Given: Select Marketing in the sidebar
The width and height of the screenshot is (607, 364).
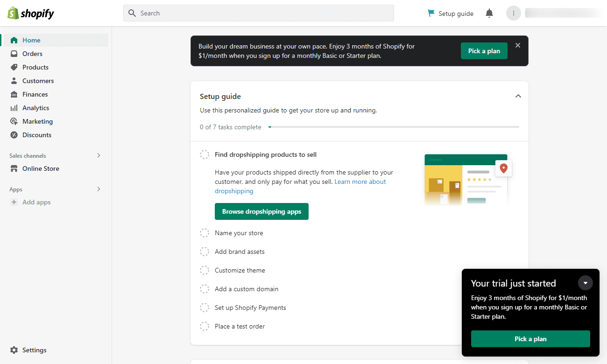Looking at the screenshot, I should [x=37, y=121].
